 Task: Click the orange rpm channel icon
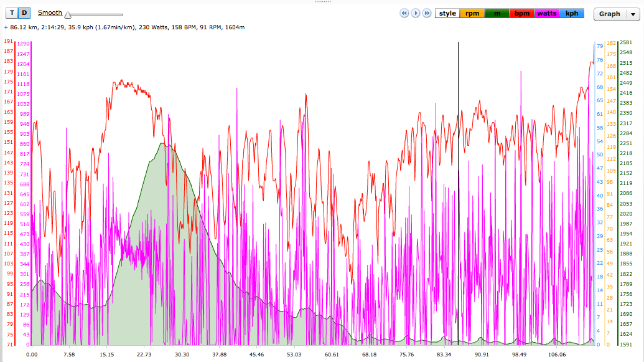(x=472, y=13)
